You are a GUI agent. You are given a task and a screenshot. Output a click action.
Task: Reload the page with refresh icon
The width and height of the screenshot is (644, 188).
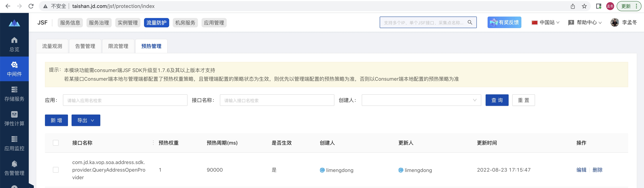tap(31, 6)
